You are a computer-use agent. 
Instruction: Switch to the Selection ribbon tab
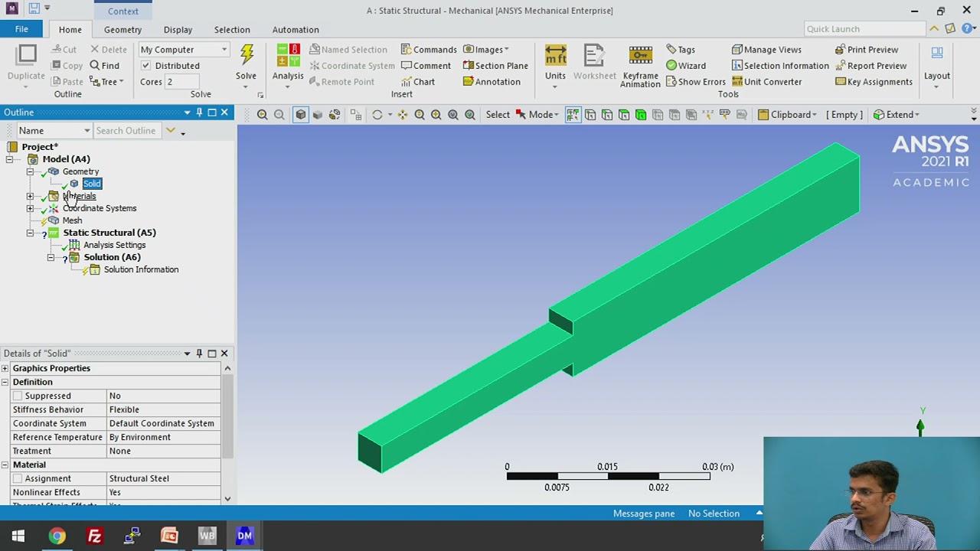pyautogui.click(x=232, y=30)
